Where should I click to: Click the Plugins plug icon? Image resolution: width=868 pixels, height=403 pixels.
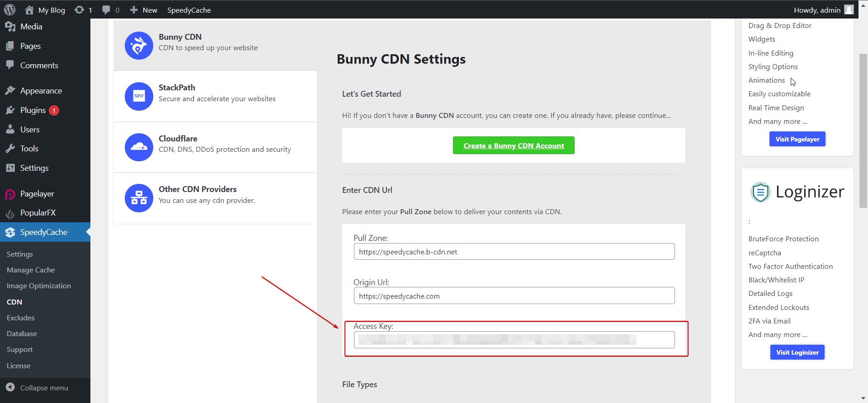click(x=10, y=110)
